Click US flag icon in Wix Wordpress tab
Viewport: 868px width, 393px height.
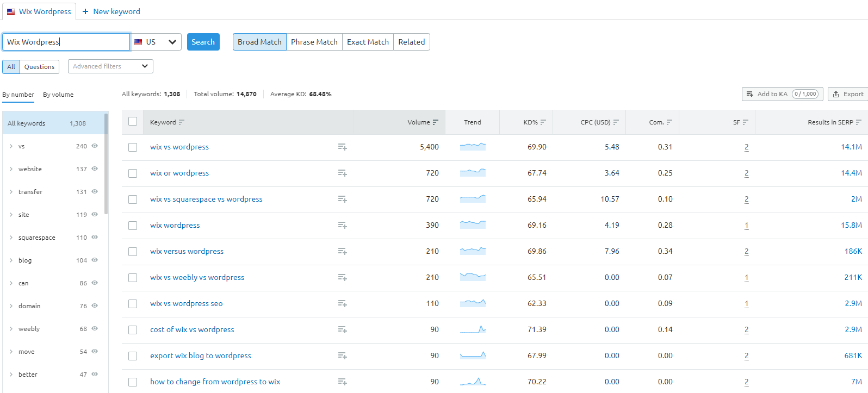11,11
